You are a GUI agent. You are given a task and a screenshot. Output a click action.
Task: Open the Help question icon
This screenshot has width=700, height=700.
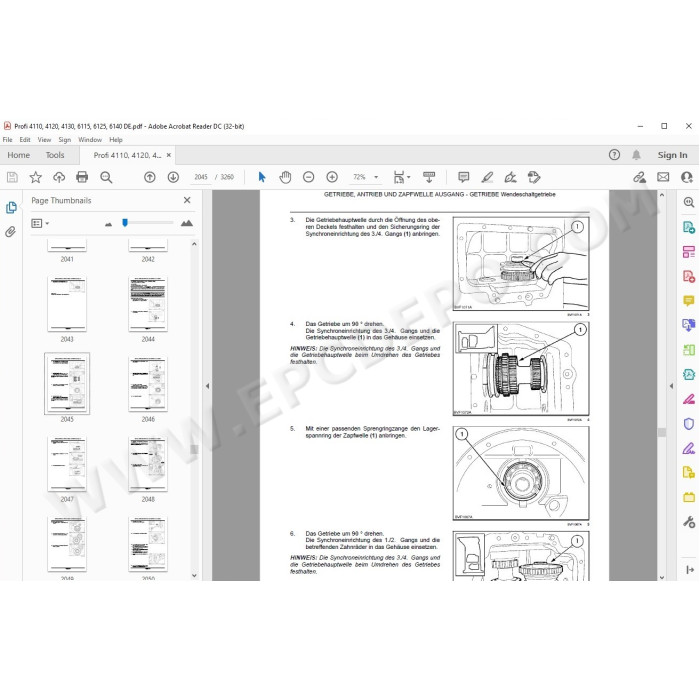(614, 155)
